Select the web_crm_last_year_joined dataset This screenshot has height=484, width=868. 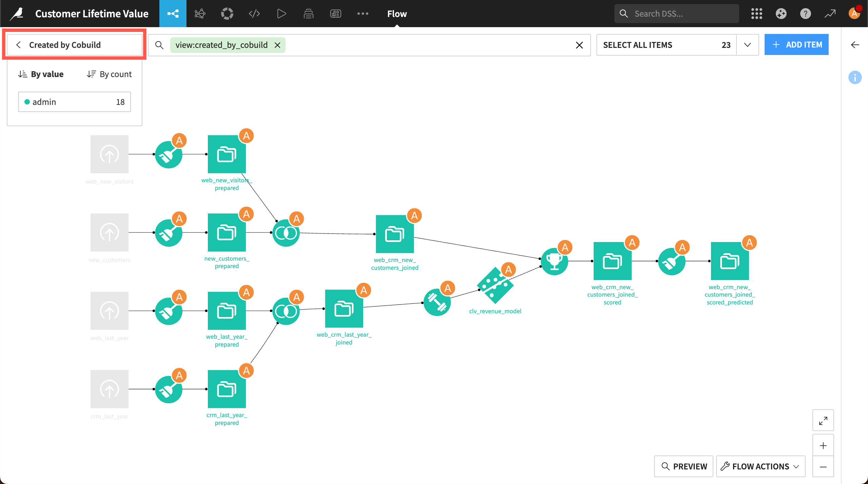point(344,309)
